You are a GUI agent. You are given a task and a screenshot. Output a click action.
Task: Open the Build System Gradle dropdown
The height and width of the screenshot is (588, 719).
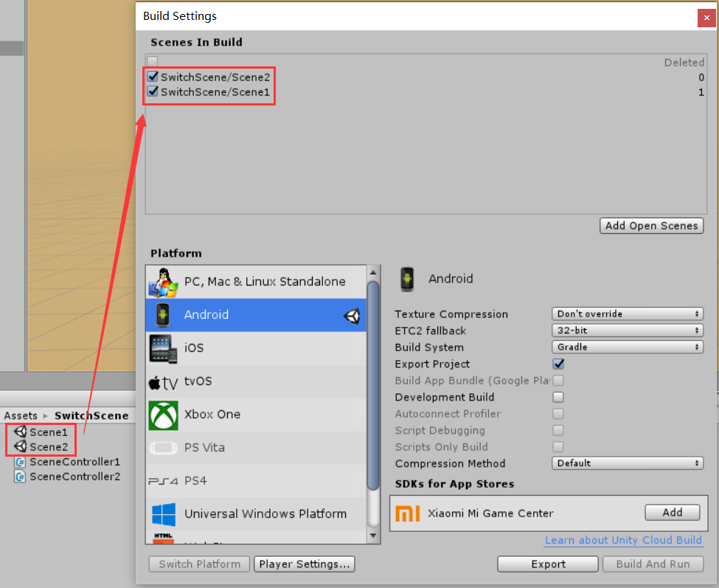(x=628, y=347)
